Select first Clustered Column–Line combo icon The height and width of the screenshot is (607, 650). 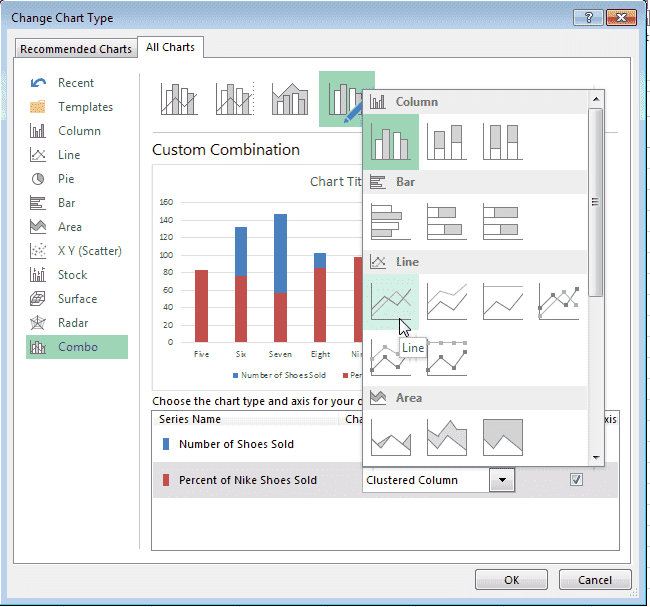tap(178, 99)
